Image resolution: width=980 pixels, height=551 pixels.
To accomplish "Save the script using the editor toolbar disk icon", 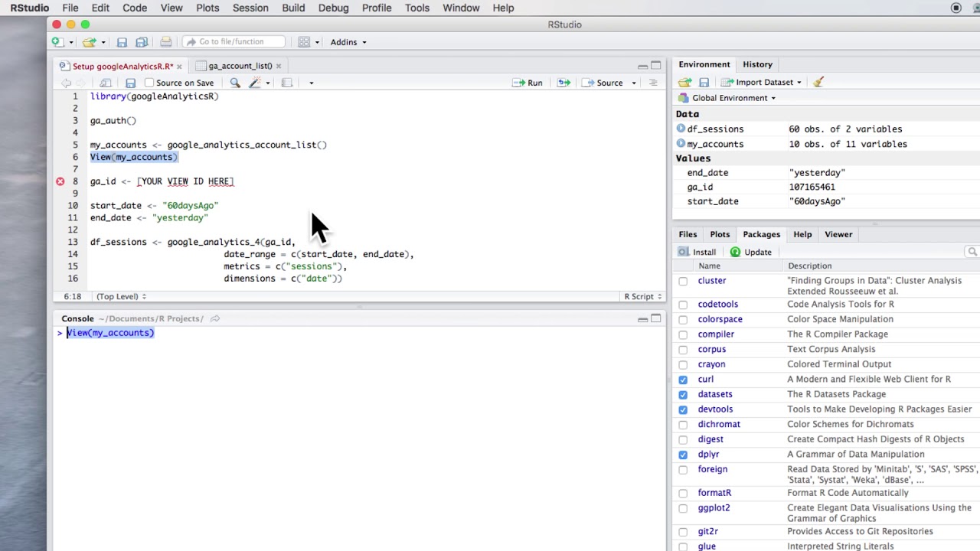I will coord(130,83).
